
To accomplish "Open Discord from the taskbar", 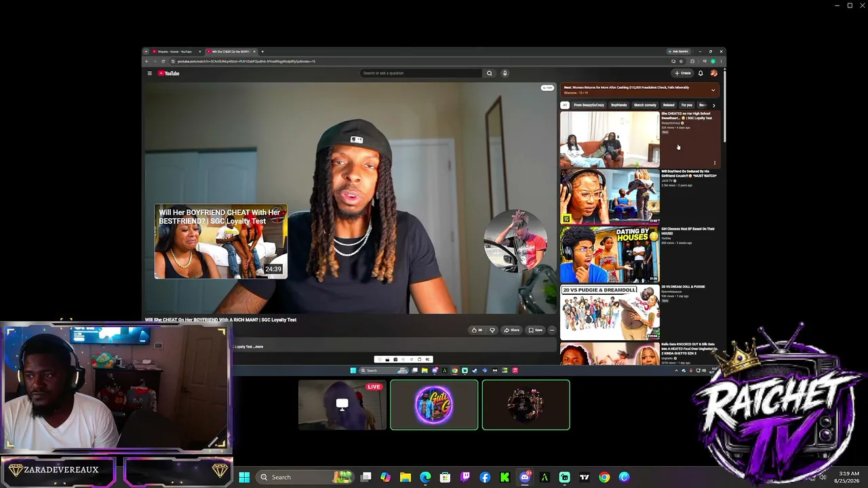I will click(524, 477).
